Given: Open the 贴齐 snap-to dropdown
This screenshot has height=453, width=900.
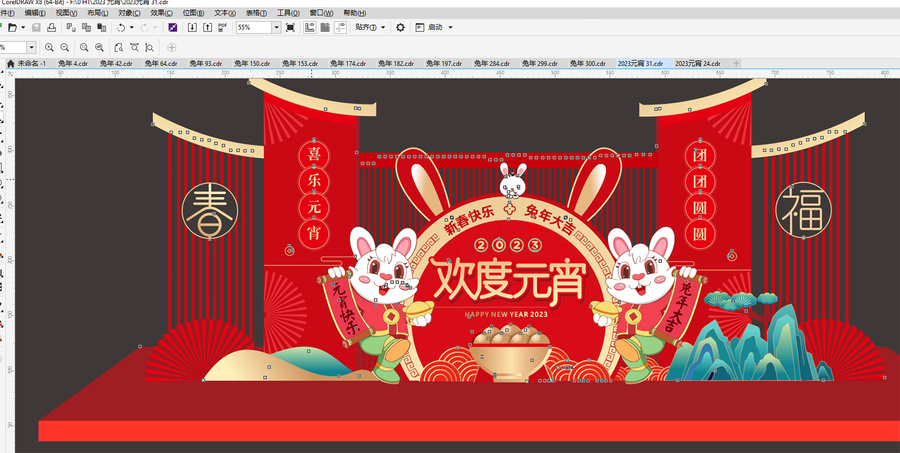Looking at the screenshot, I should tap(383, 27).
